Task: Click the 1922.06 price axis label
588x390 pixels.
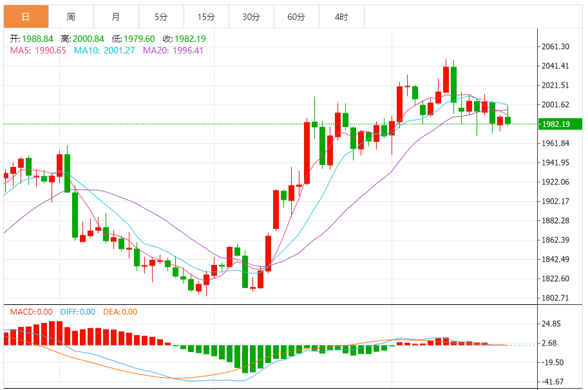Action: [x=555, y=182]
